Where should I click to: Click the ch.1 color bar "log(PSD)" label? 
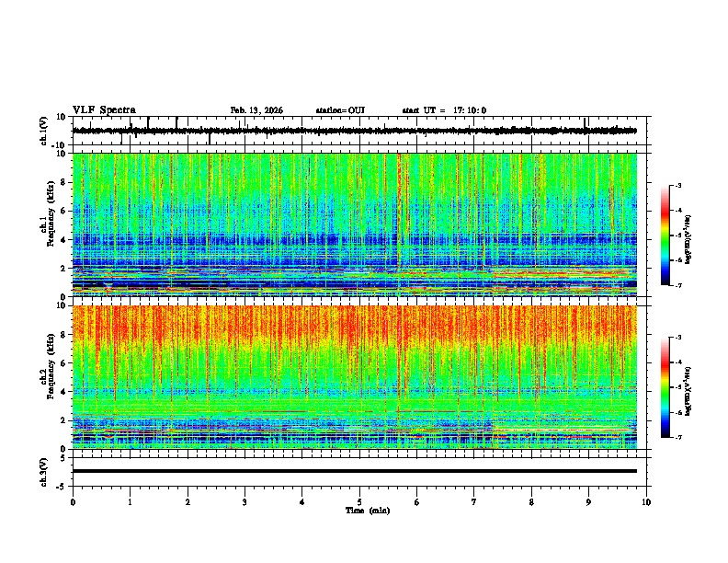point(688,239)
